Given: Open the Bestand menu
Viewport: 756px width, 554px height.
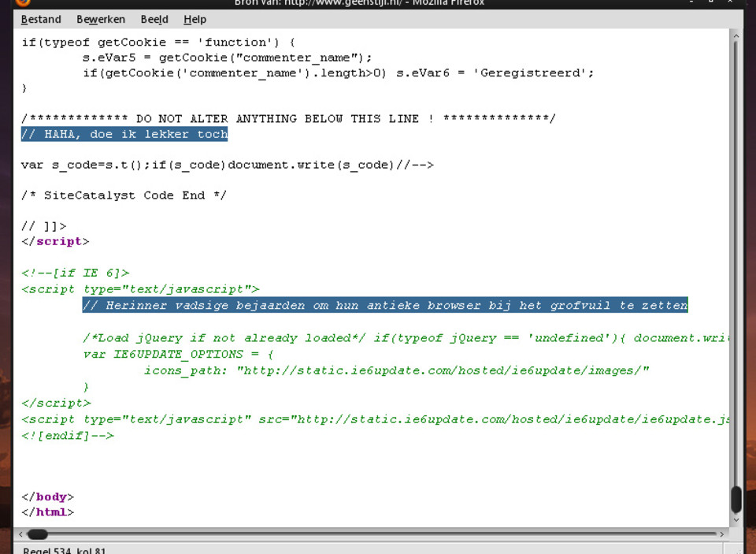Looking at the screenshot, I should (41, 19).
